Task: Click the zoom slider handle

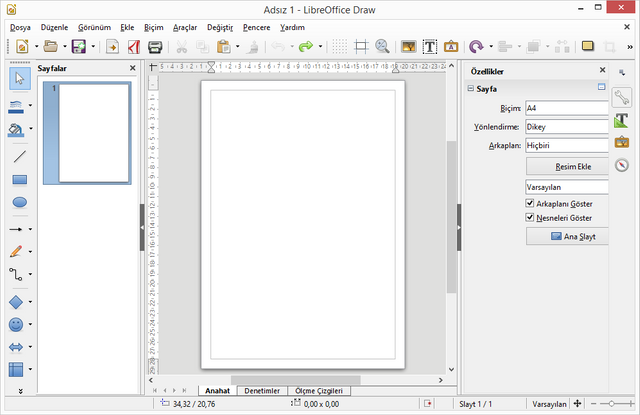Action: point(611,404)
